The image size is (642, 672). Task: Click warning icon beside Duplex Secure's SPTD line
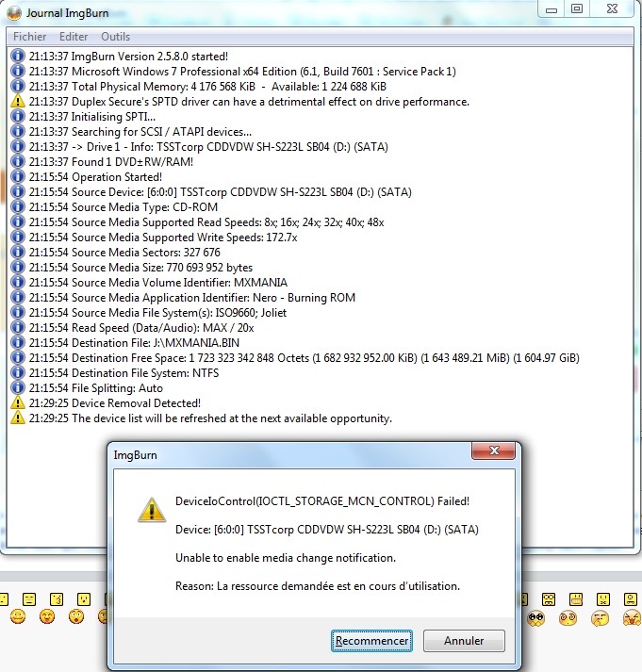point(18,101)
